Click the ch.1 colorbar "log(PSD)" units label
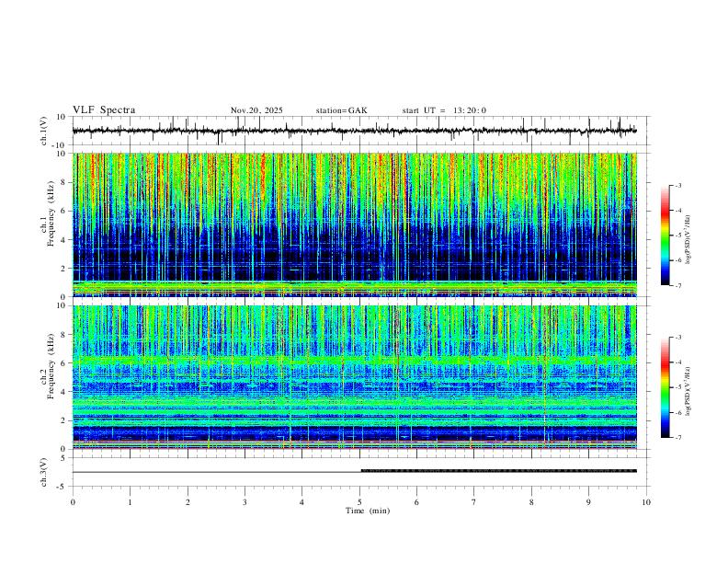The image size is (728, 563). (688, 239)
